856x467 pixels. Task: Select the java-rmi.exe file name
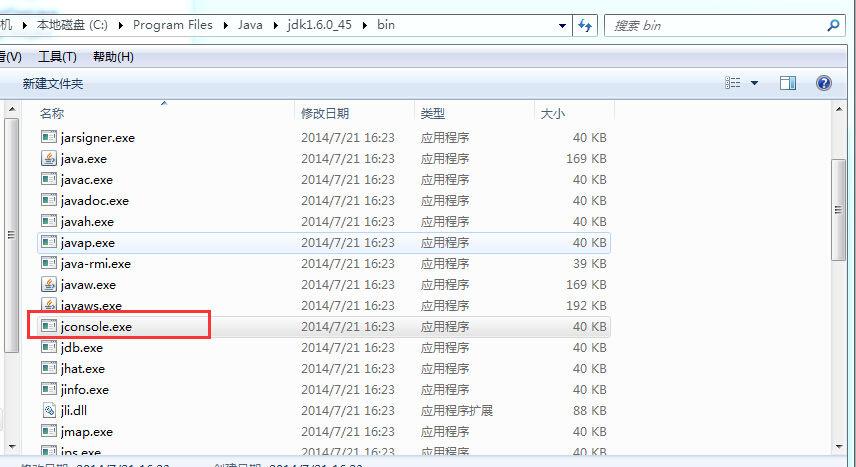[96, 264]
